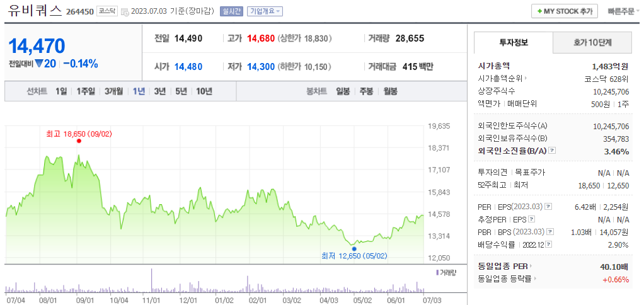Click the stock code 264450
The height and width of the screenshot is (305, 644).
pyautogui.click(x=80, y=12)
